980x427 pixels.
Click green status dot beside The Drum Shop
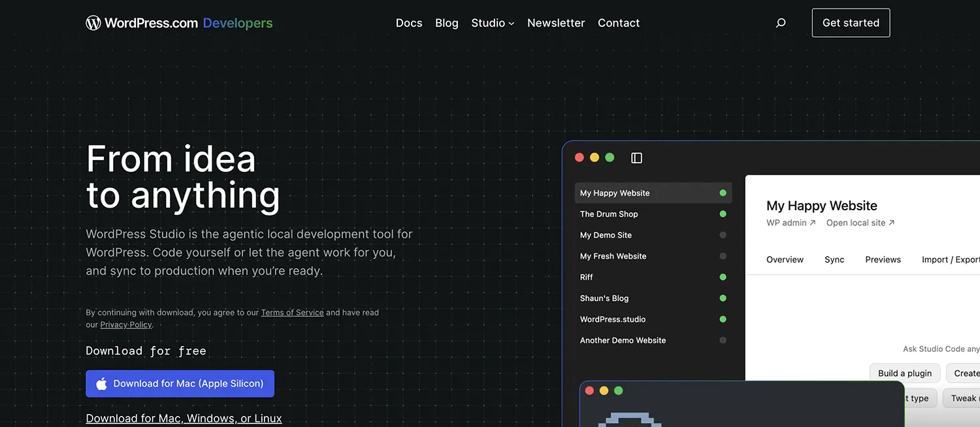(723, 214)
